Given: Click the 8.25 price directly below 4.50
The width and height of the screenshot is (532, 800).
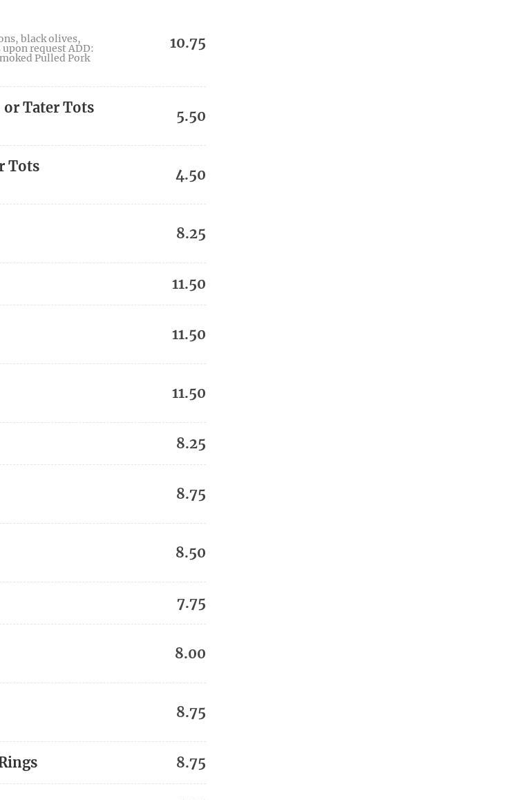Looking at the screenshot, I should click(x=191, y=234).
